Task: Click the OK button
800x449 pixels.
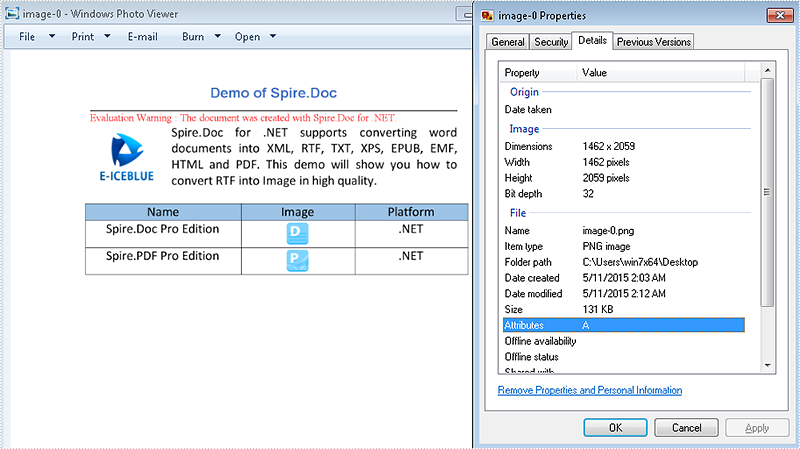Action: (615, 428)
